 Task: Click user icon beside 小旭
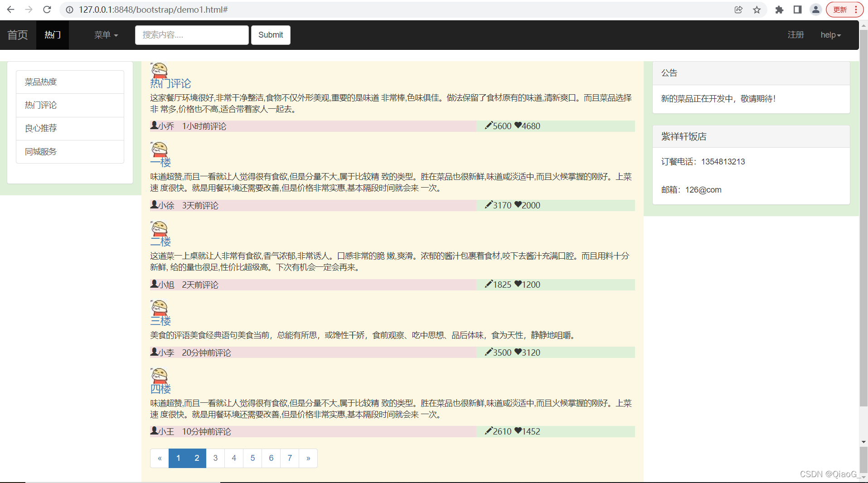tap(154, 284)
